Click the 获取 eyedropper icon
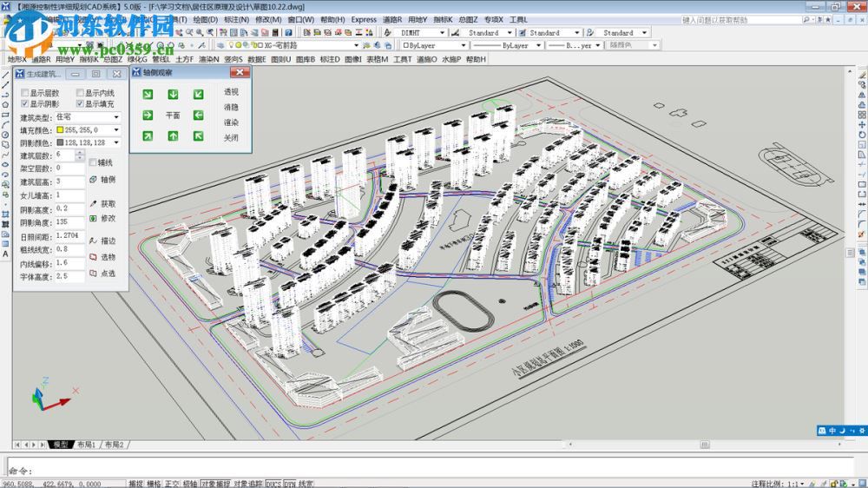 [x=94, y=203]
